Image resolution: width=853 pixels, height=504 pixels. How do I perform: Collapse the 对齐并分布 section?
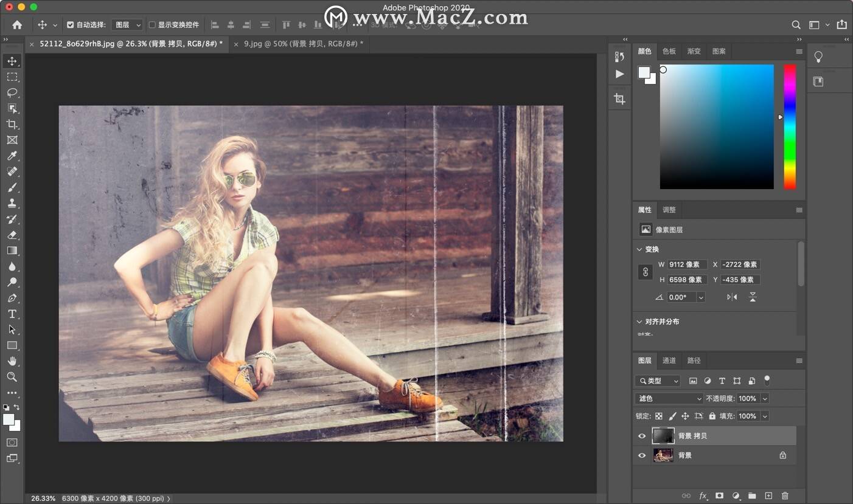pos(639,322)
